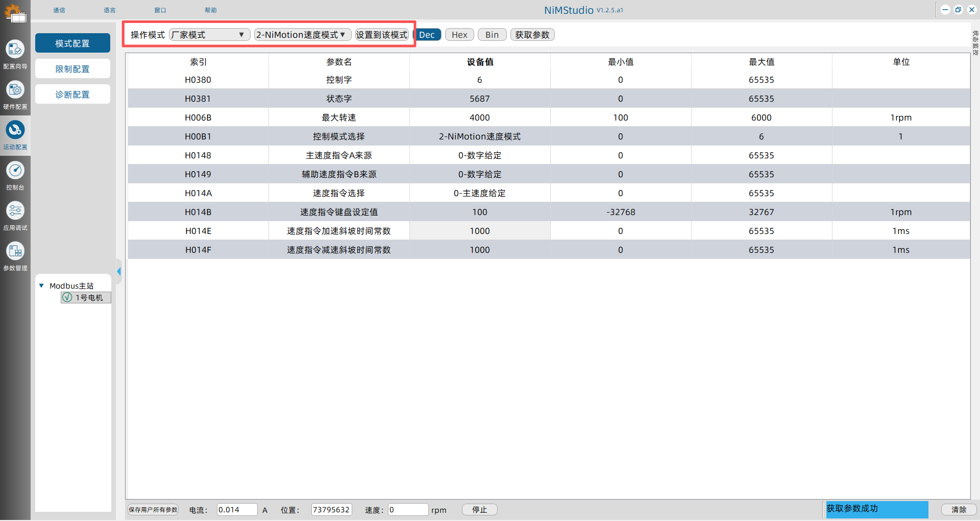Select 0-主速度给定 value cell

(x=480, y=193)
